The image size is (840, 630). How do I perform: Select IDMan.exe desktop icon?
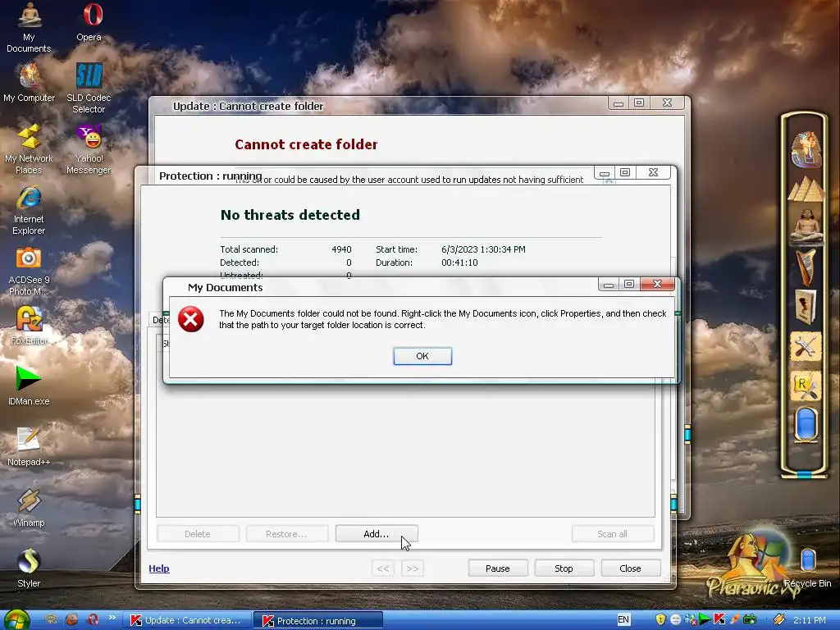pyautogui.click(x=29, y=386)
